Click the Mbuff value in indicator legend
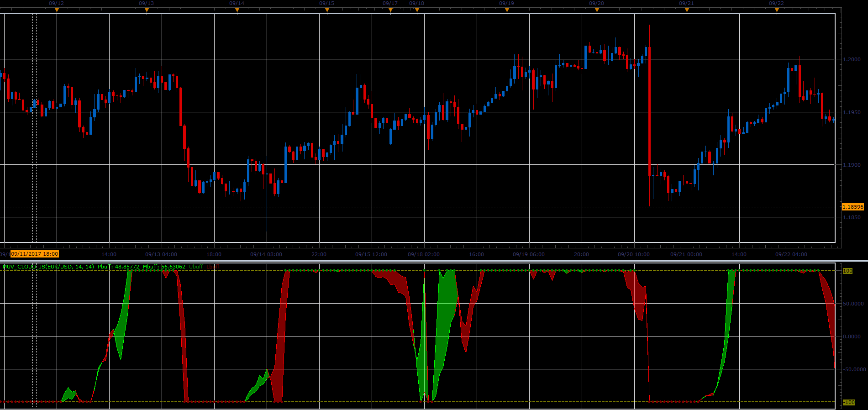868x410 pixels. pyautogui.click(x=173, y=267)
